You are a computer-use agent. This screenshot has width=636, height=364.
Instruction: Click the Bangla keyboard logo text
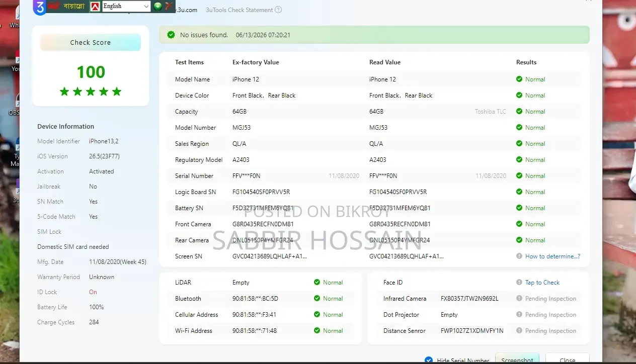point(66,7)
